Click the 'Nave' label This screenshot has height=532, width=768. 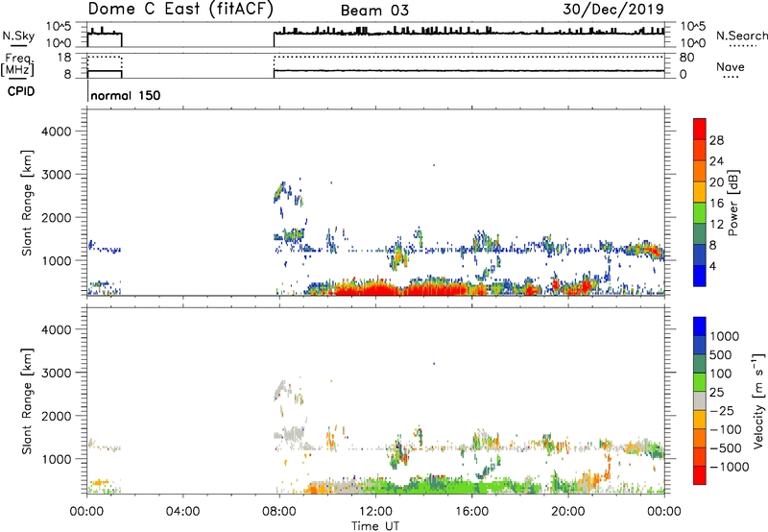(731, 67)
